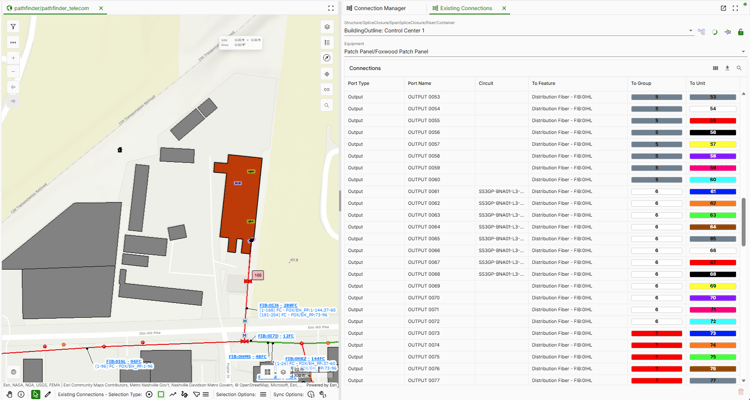Select the pan hand tool
The height and width of the screenshot is (400, 750).
(x=10, y=394)
